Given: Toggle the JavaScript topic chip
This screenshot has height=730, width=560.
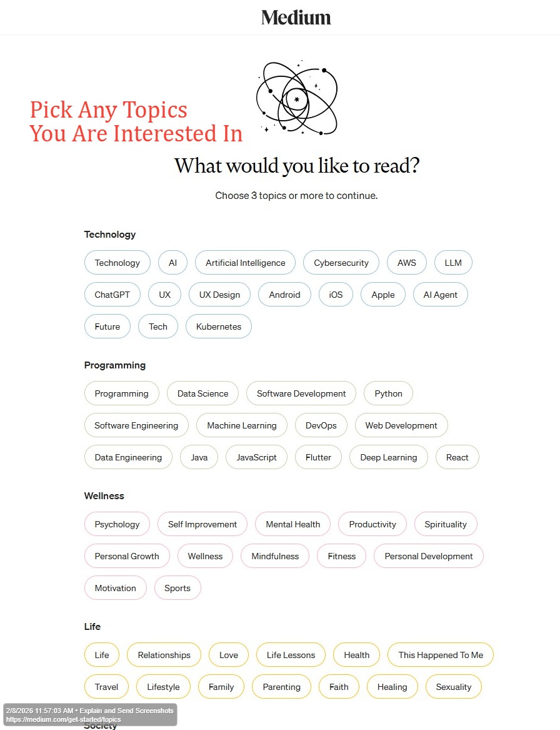Looking at the screenshot, I should point(256,457).
